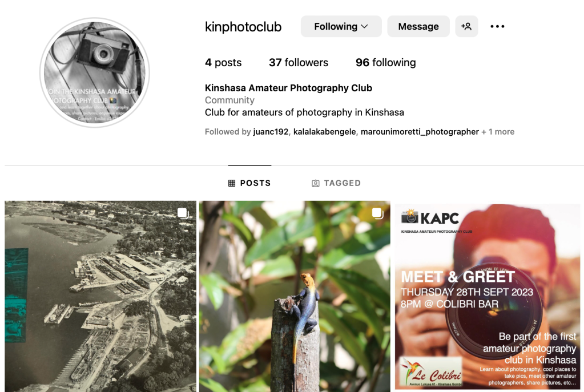The width and height of the screenshot is (584, 392).
Task: Open the aerial harbor photo post
Action: point(100,296)
